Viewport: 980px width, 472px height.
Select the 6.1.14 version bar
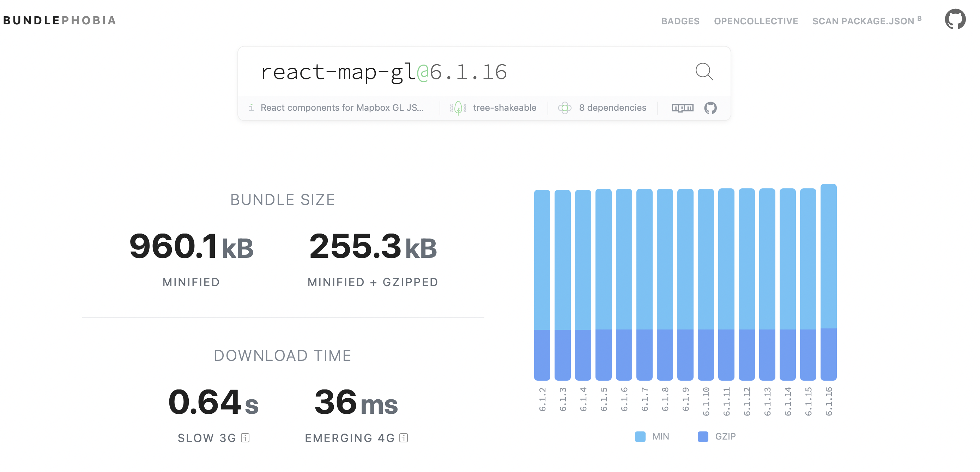[x=788, y=284]
